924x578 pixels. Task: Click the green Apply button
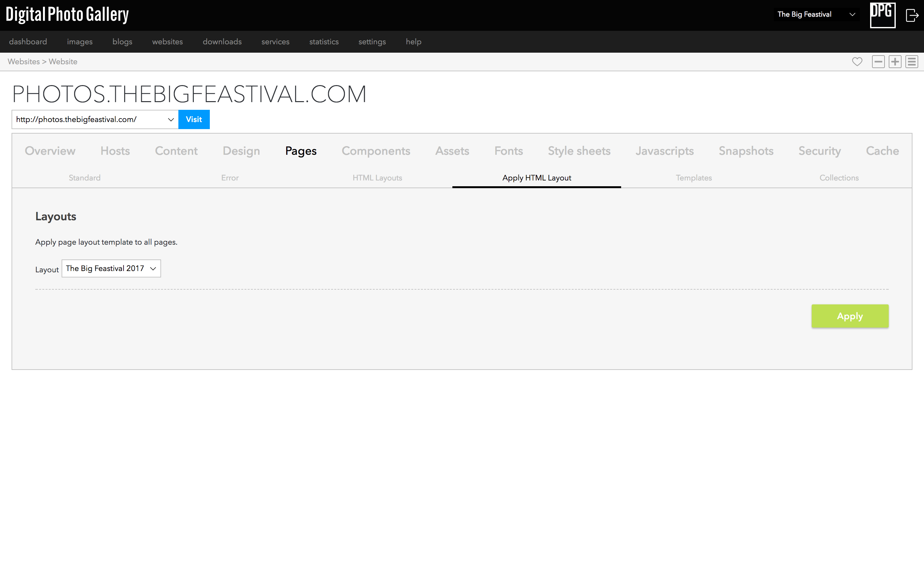(850, 316)
